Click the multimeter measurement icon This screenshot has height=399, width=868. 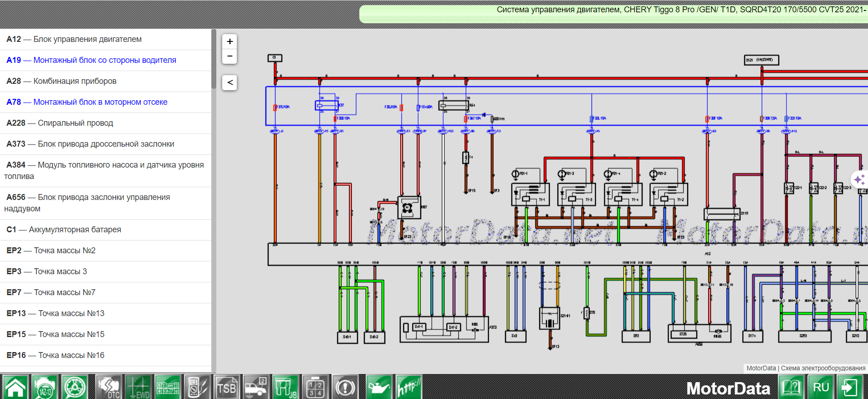197,387
